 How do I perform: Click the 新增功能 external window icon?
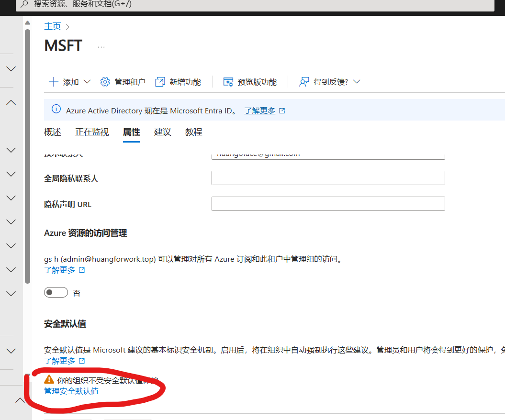tap(160, 82)
